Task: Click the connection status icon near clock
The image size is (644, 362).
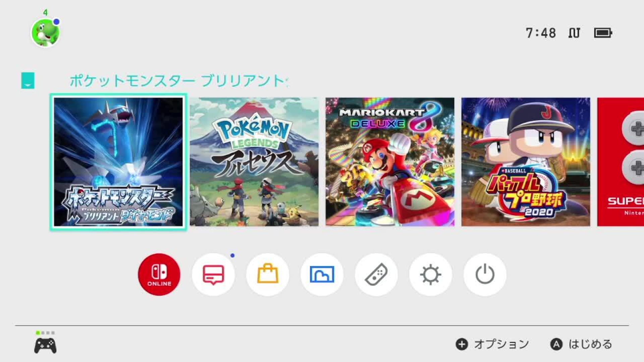Action: tap(574, 33)
